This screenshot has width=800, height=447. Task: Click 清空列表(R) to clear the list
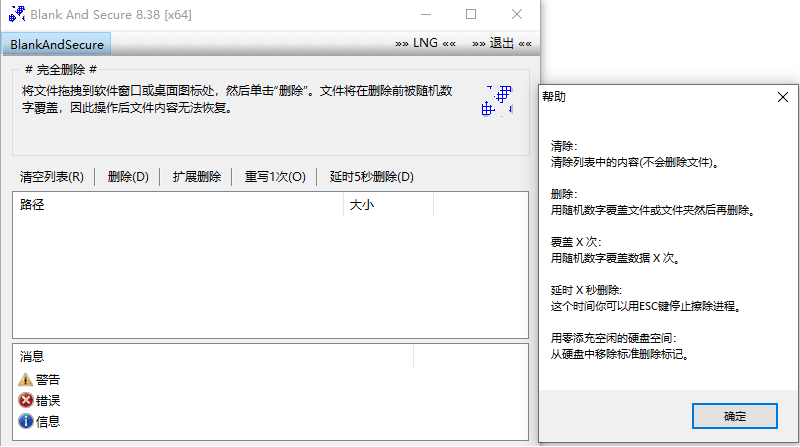click(x=52, y=177)
